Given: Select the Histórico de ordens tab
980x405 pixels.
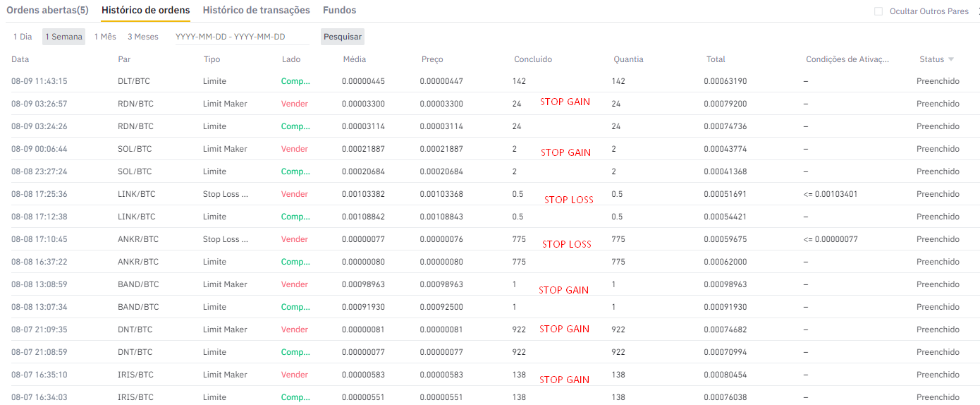Looking at the screenshot, I should click(x=146, y=11).
